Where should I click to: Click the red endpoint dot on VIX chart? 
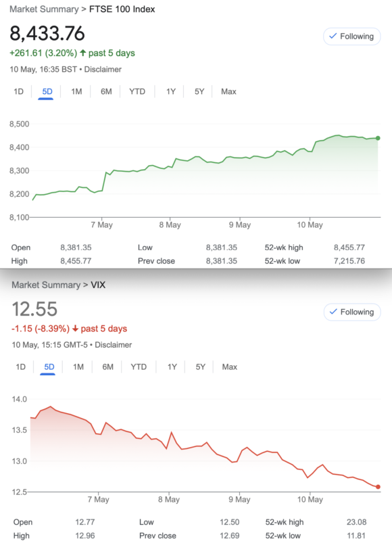coord(378,487)
